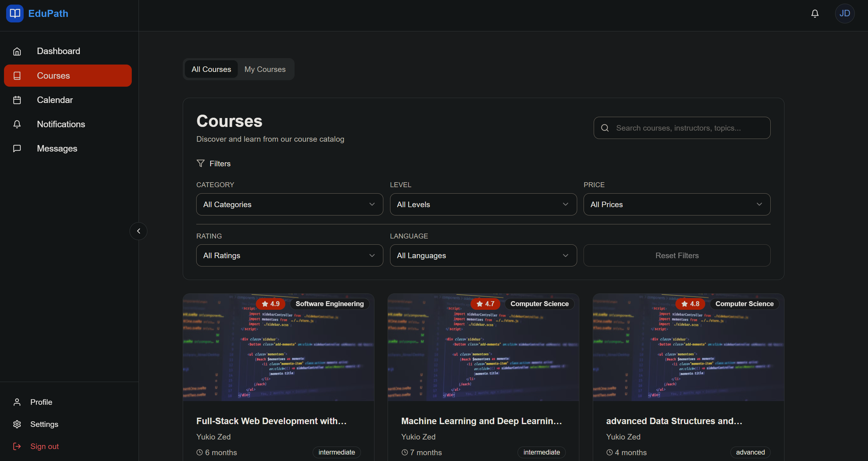Open the All Levels dropdown

tap(483, 204)
